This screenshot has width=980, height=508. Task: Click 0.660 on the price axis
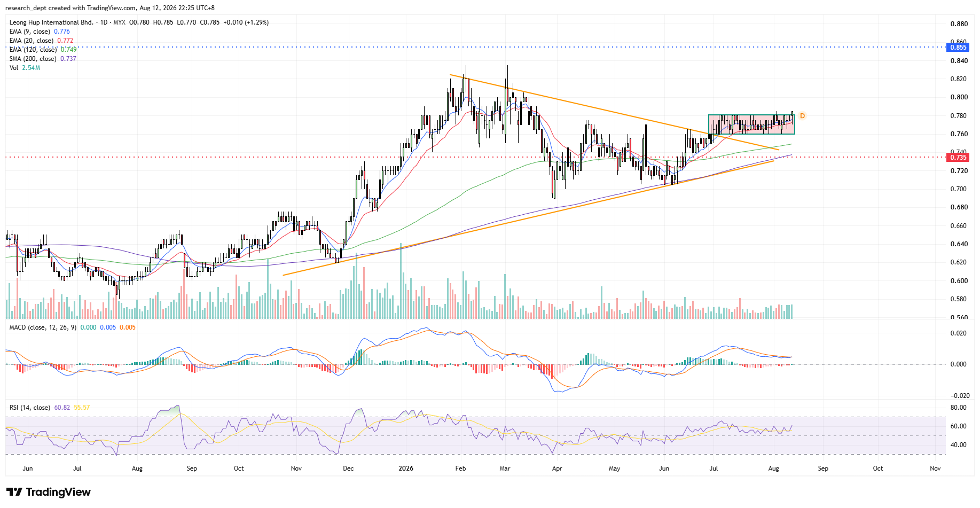click(959, 226)
